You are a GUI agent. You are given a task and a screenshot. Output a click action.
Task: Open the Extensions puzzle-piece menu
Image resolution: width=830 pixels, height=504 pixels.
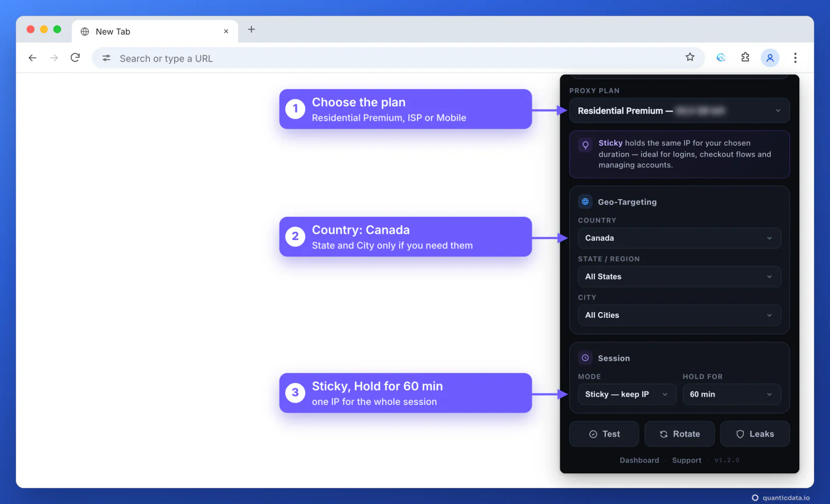(745, 58)
